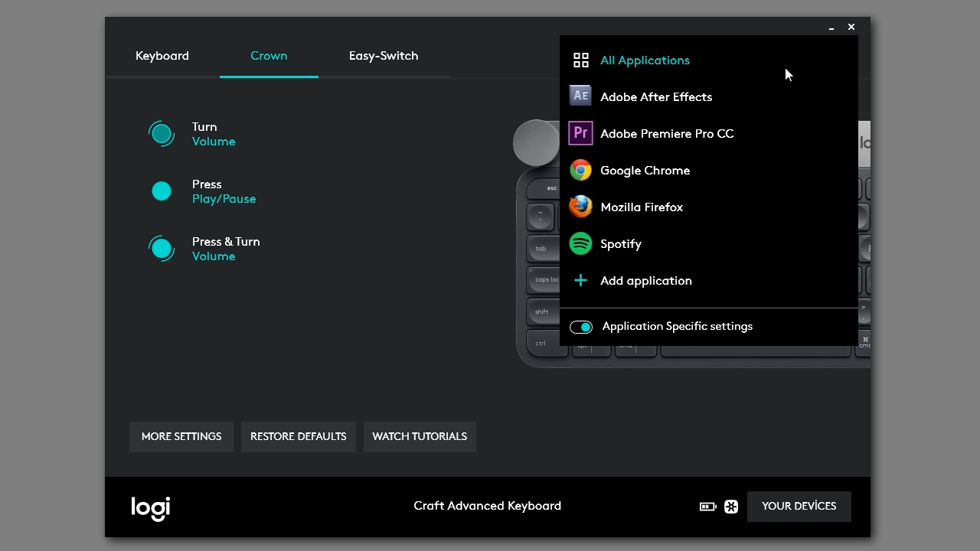Click RESTORE DEFAULTS button
The image size is (980, 551).
tap(299, 437)
